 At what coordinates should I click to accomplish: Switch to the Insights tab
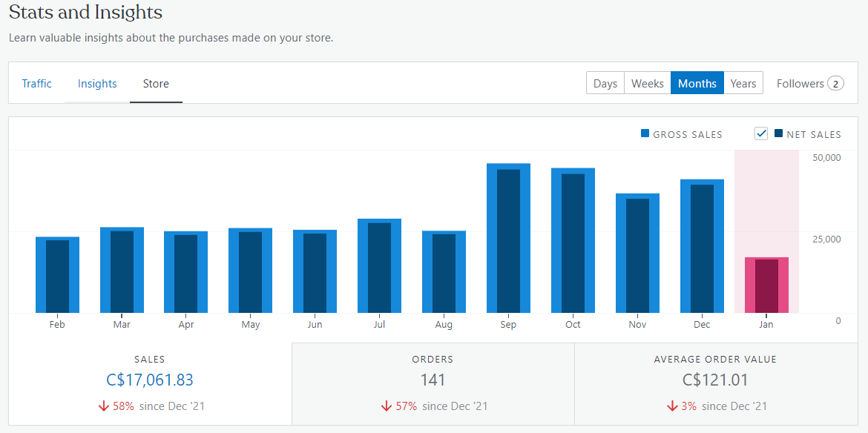[97, 84]
